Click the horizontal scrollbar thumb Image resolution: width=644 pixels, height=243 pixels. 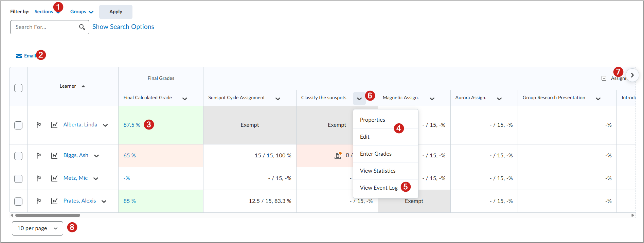tap(48, 215)
